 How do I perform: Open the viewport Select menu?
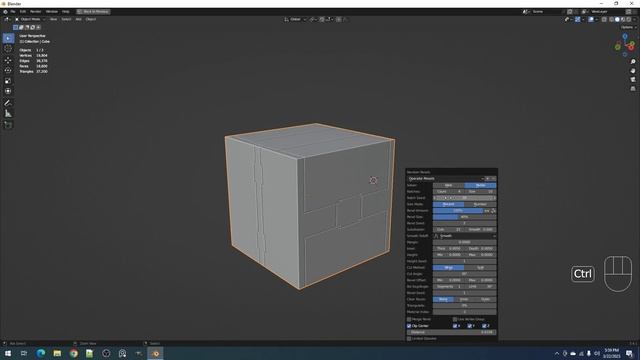pos(66,19)
